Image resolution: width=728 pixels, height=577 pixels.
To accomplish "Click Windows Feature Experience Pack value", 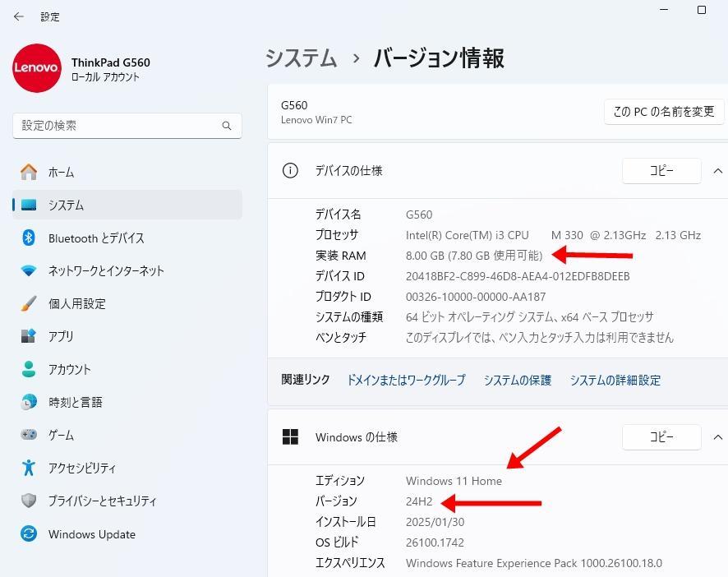I will click(534, 562).
